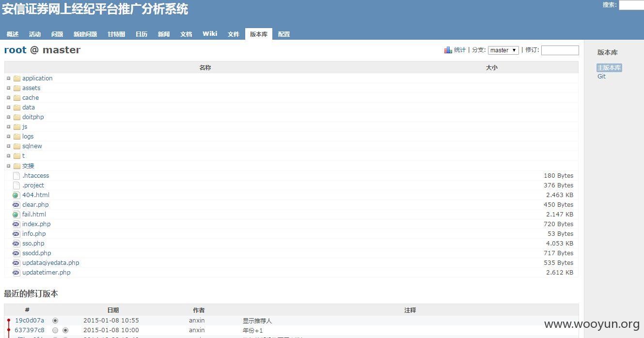Open the sso.php file link
This screenshot has height=338, width=644.
click(33, 244)
